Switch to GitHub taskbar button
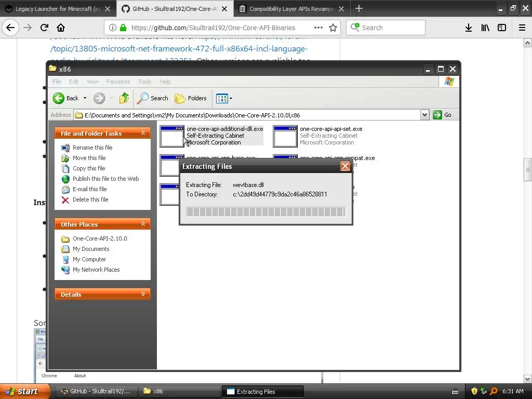The height and width of the screenshot is (399, 532). (x=96, y=391)
